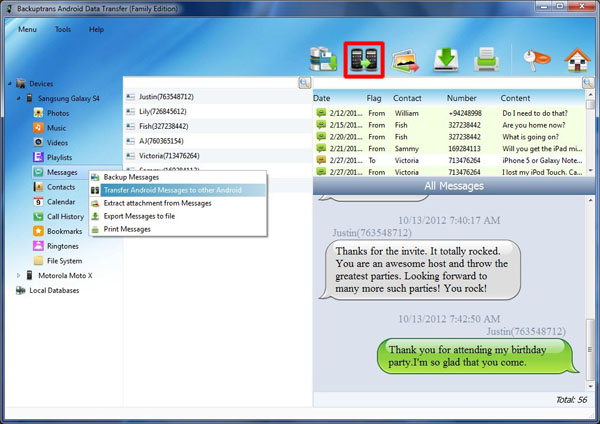Click the grey 'Thanks for the invite' bubble
Image resolution: width=600 pixels, height=424 pixels.
(x=420, y=270)
